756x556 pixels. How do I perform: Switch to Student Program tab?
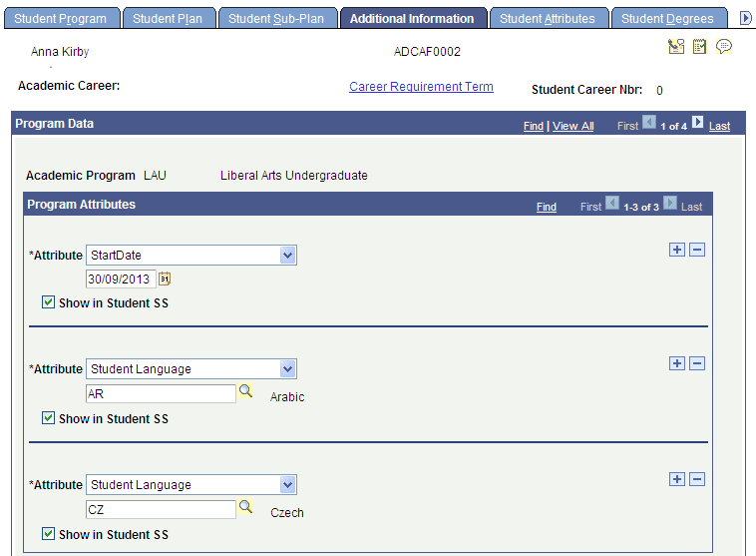coord(61,18)
